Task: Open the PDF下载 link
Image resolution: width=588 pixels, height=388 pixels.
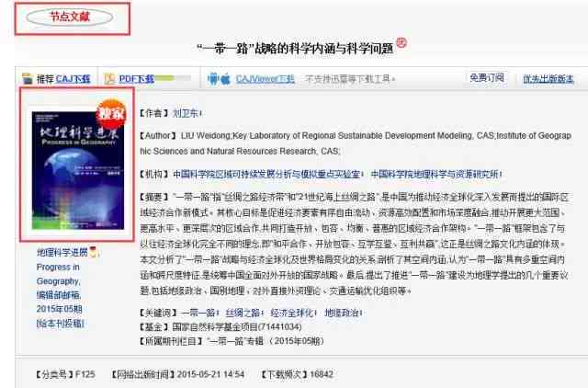Action: 137,79
